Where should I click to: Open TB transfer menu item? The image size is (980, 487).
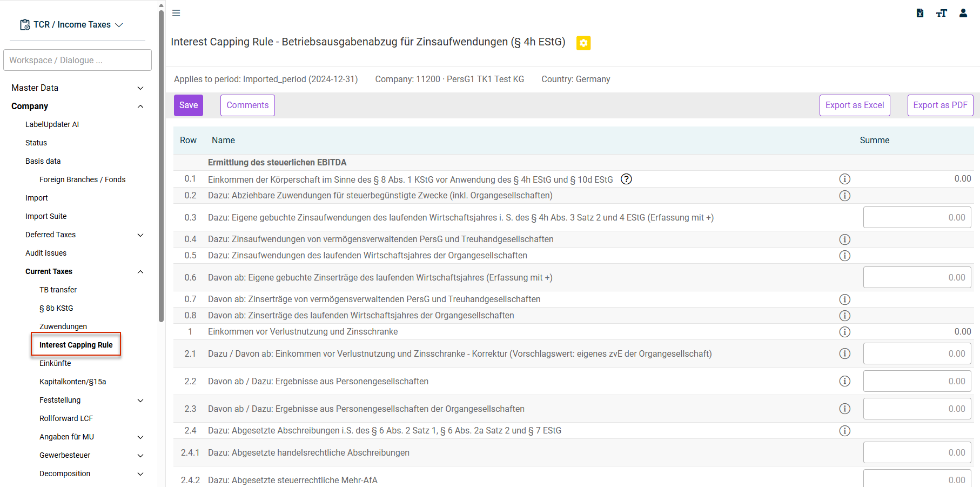pyautogui.click(x=58, y=290)
